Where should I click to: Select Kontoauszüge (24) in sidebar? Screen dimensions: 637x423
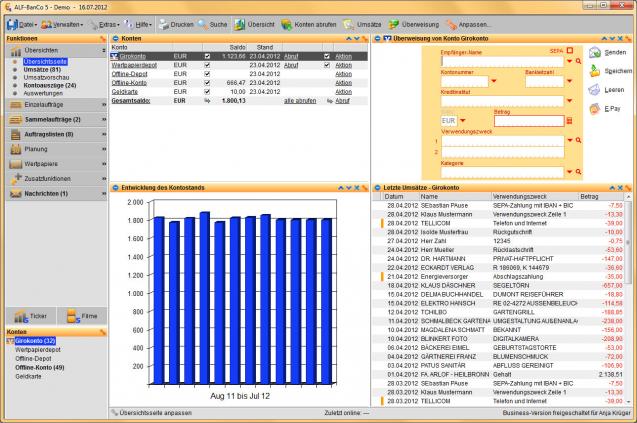50,85
